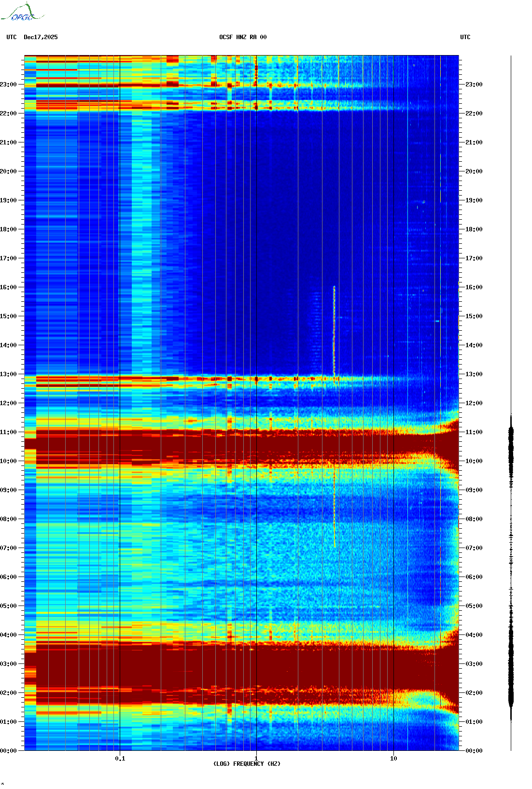Click the OCSF HNZ RA 00 station title
The height and width of the screenshot is (789, 532).
(243, 37)
